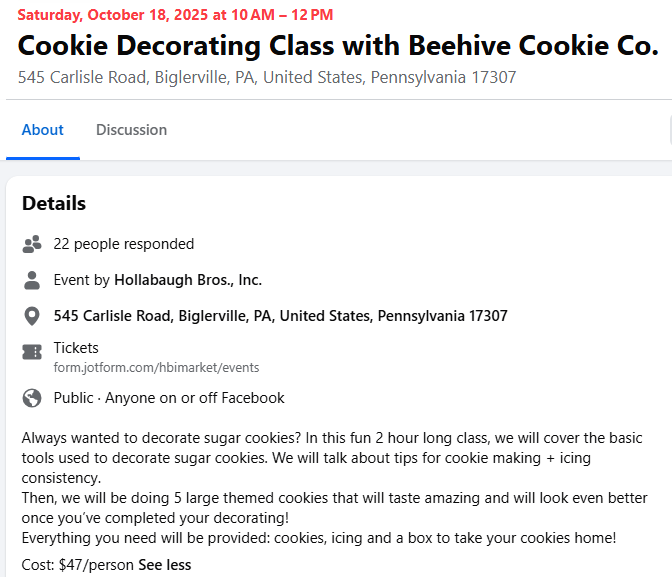The image size is (672, 577).
Task: Click the Details section heading
Action: click(x=54, y=204)
